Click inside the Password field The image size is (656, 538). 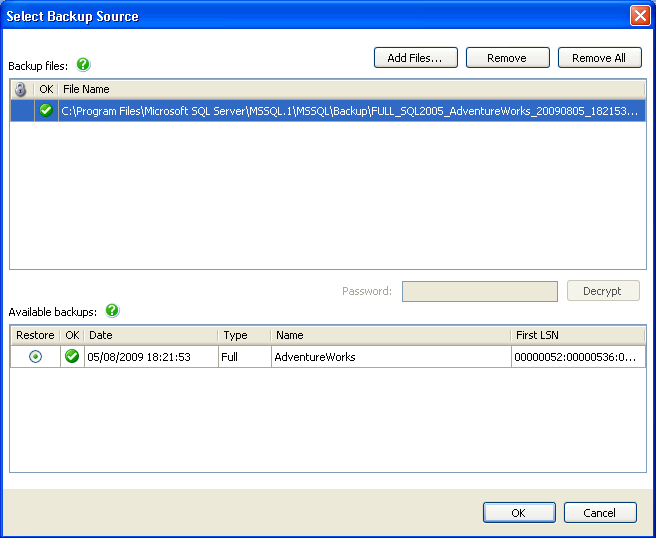[x=479, y=291]
